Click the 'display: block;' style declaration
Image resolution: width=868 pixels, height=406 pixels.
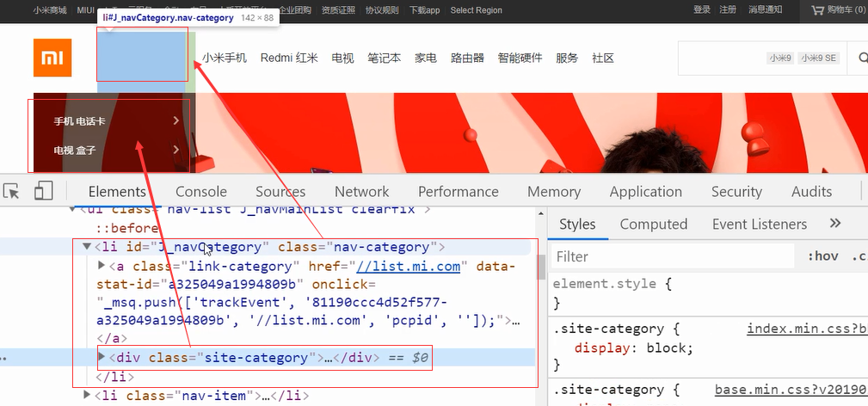pyautogui.click(x=634, y=348)
